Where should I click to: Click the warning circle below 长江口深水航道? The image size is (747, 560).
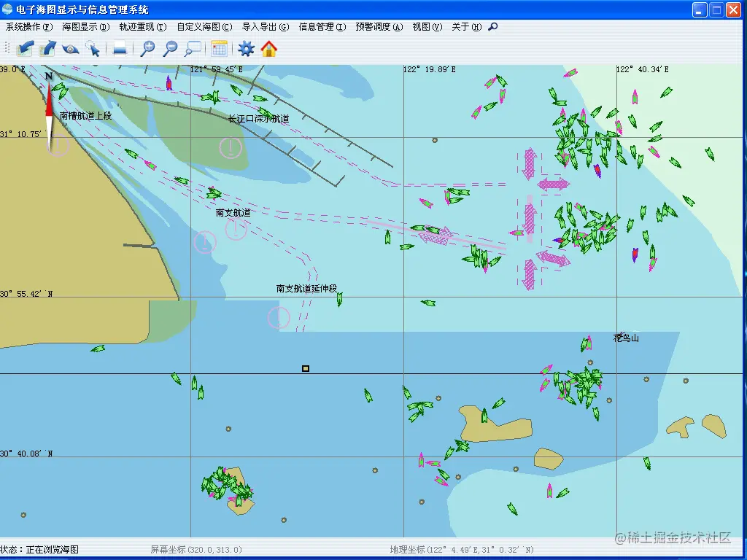pyautogui.click(x=231, y=147)
